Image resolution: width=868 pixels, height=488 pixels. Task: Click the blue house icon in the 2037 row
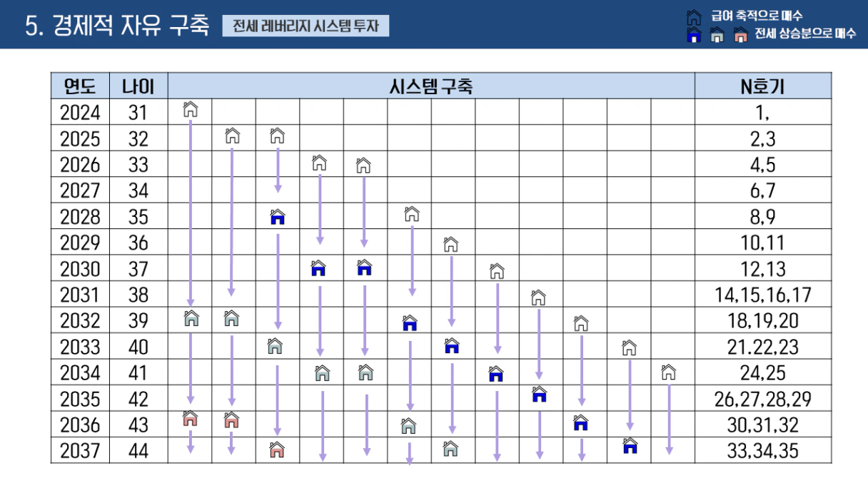click(x=630, y=447)
